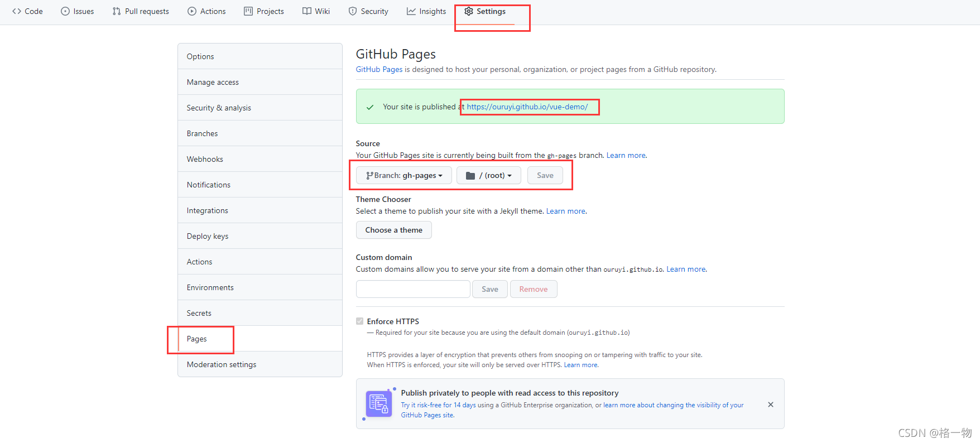Select Pages in settings sidebar
The height and width of the screenshot is (443, 980).
point(260,339)
